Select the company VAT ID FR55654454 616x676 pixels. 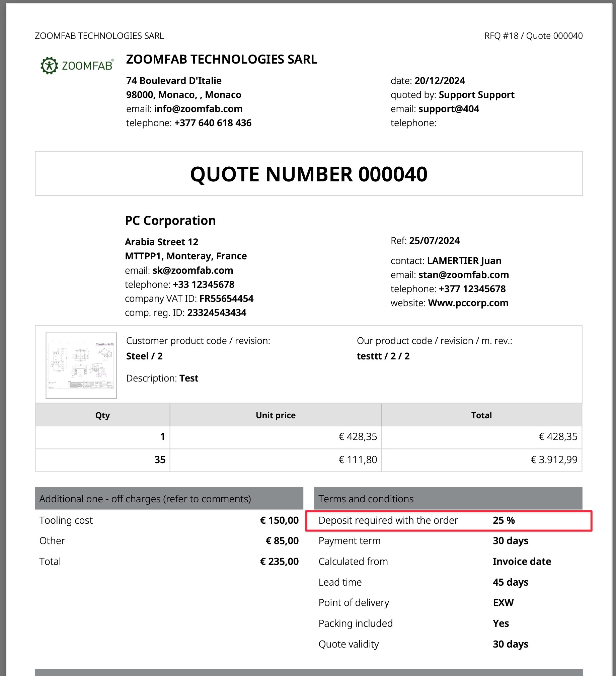click(x=226, y=299)
